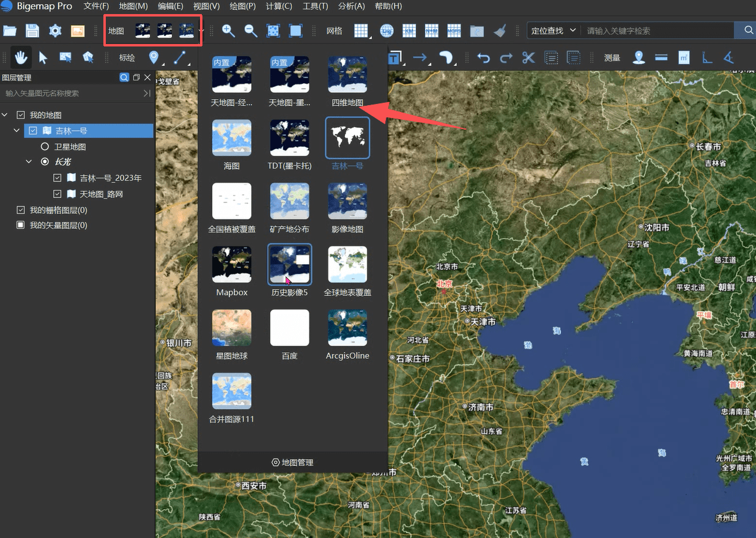Open 编辑(E) menu
This screenshot has height=538, width=756.
pos(170,6)
